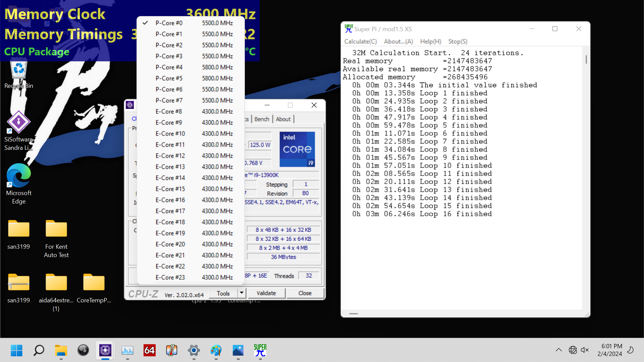
Task: Open Windows Start menu
Action: [x=16, y=350]
